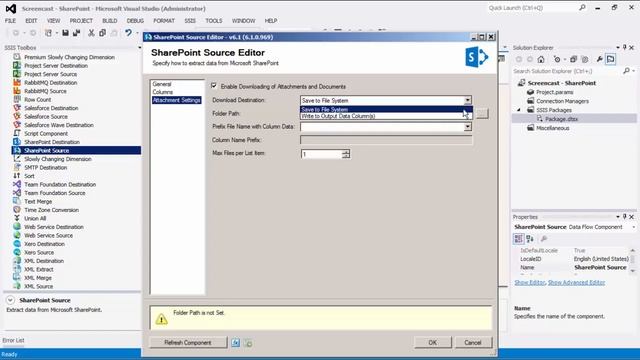Click the Xero Destination icon
The width and height of the screenshot is (640, 360).
click(x=17, y=244)
